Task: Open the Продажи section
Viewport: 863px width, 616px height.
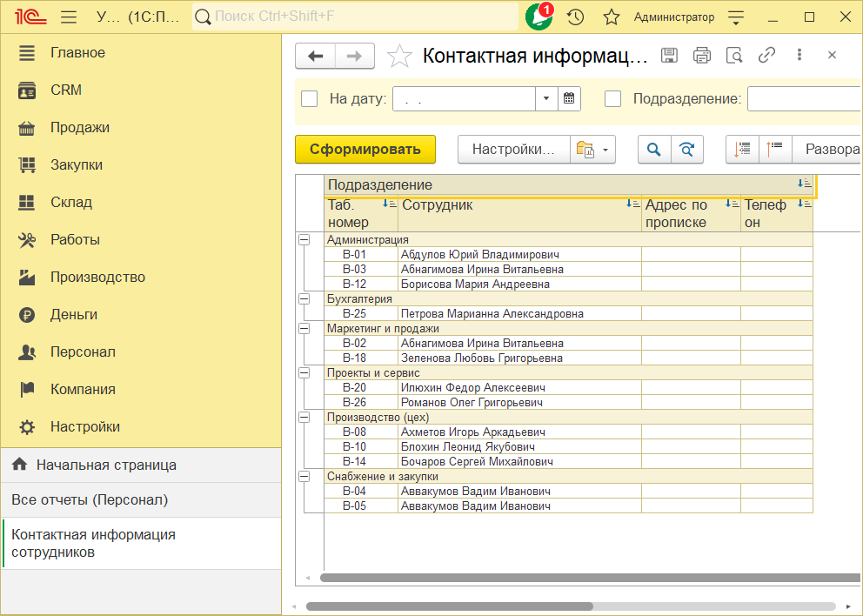Action: (80, 127)
